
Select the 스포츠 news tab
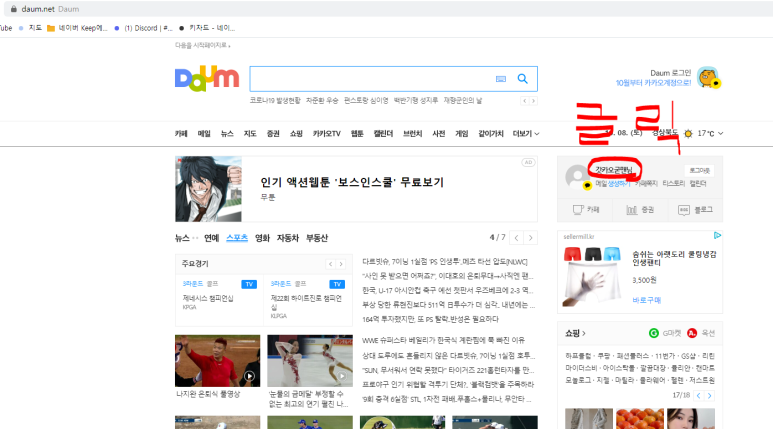point(237,238)
